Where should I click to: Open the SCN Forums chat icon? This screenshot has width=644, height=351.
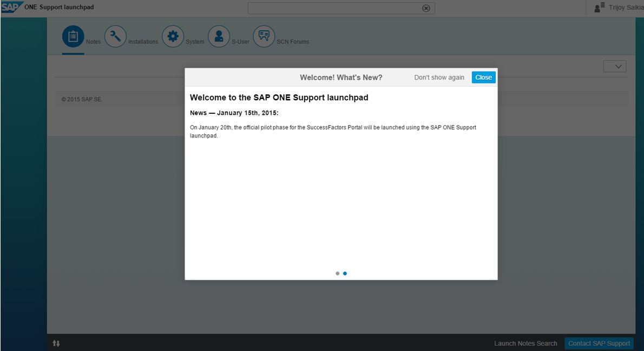pos(264,37)
